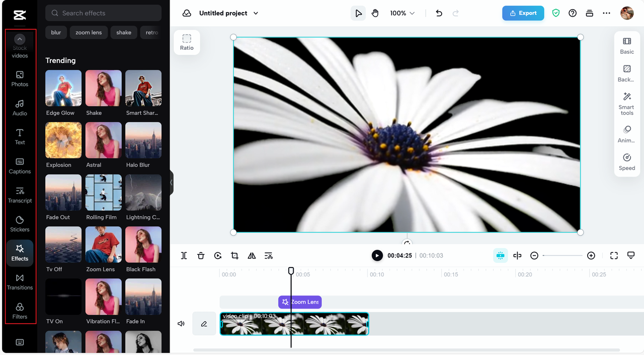644x355 pixels.
Task: Click the split-align icon beside zoom controls
Action: pyautogui.click(x=517, y=255)
